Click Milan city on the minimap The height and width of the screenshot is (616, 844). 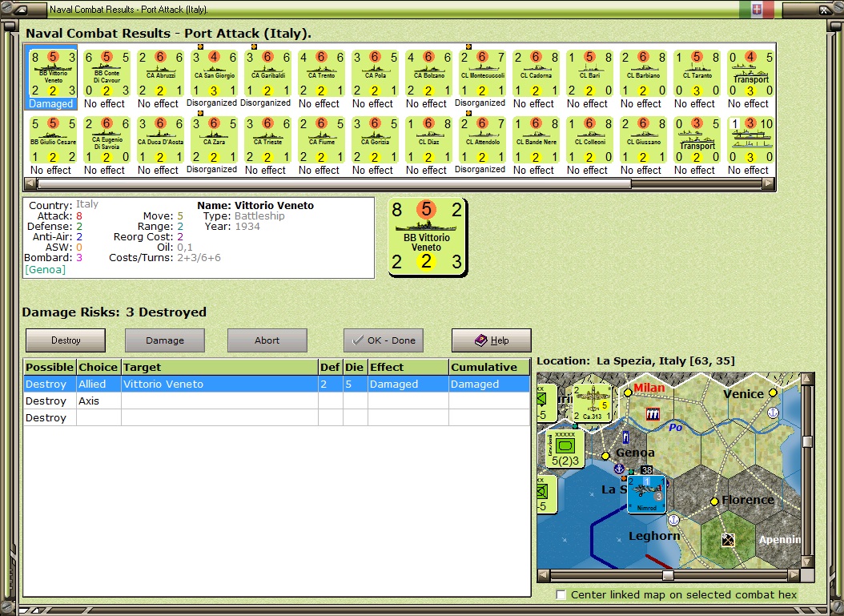pos(627,393)
